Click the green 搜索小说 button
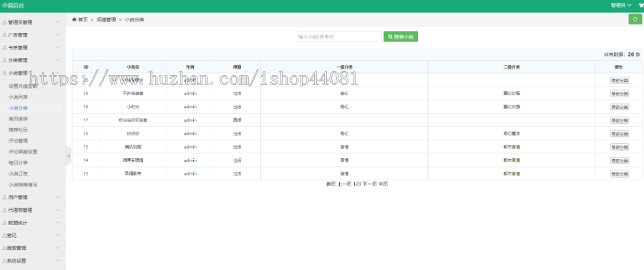Viewport: 644px width, 270px height. (401, 37)
